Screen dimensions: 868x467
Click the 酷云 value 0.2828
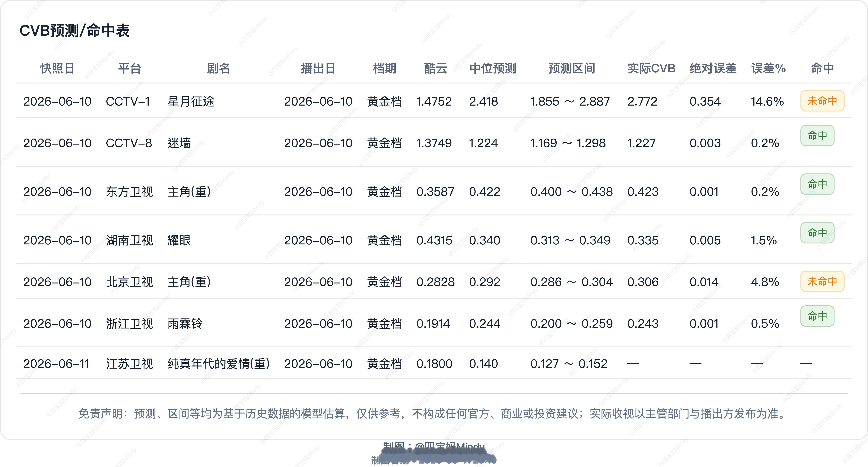tap(435, 282)
